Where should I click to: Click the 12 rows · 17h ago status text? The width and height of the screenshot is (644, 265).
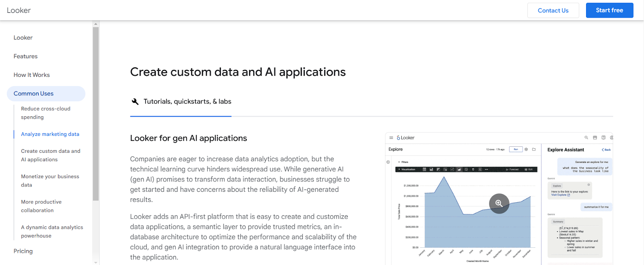click(495, 149)
